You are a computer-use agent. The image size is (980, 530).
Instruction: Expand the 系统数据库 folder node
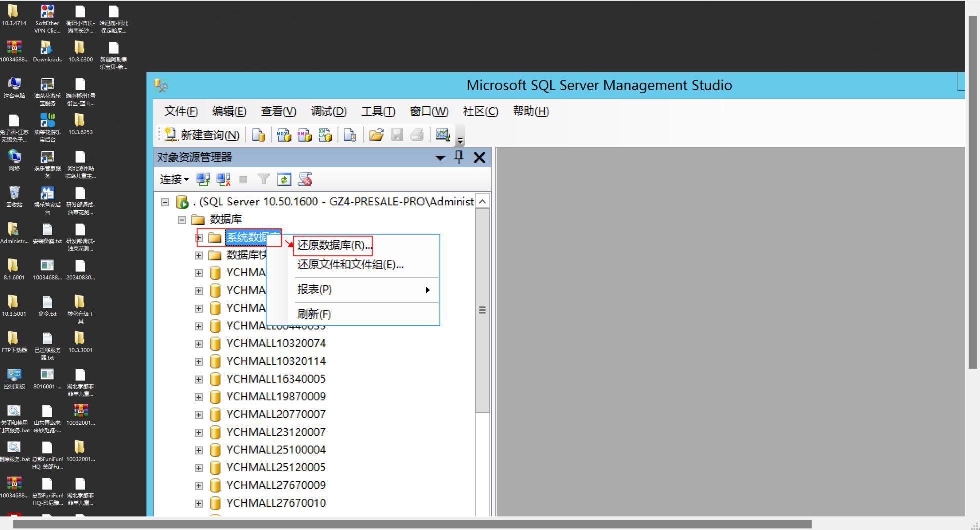199,238
